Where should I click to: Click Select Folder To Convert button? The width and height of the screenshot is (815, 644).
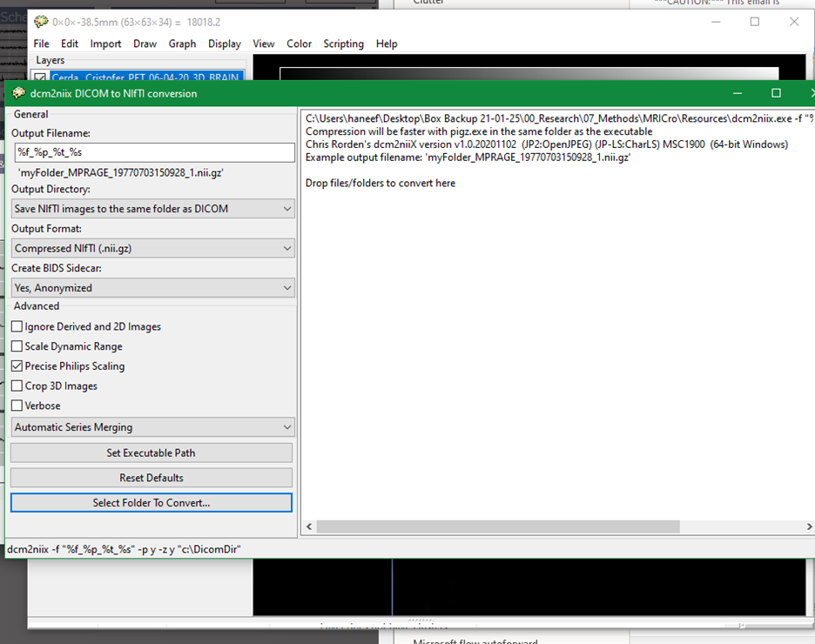pos(152,502)
